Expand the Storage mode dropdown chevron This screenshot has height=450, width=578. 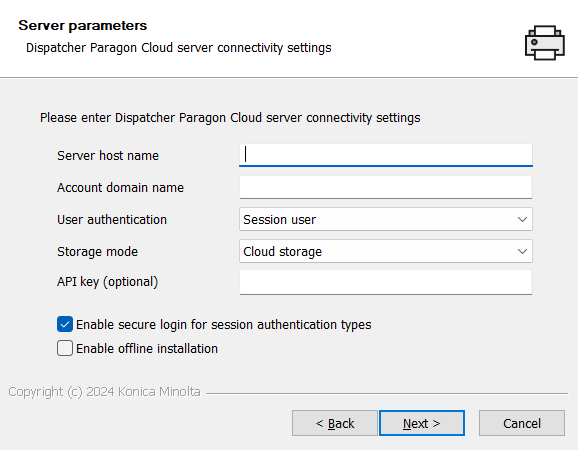pos(522,252)
